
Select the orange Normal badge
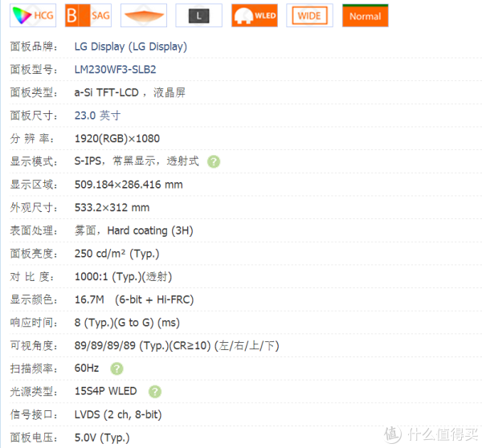click(x=365, y=15)
